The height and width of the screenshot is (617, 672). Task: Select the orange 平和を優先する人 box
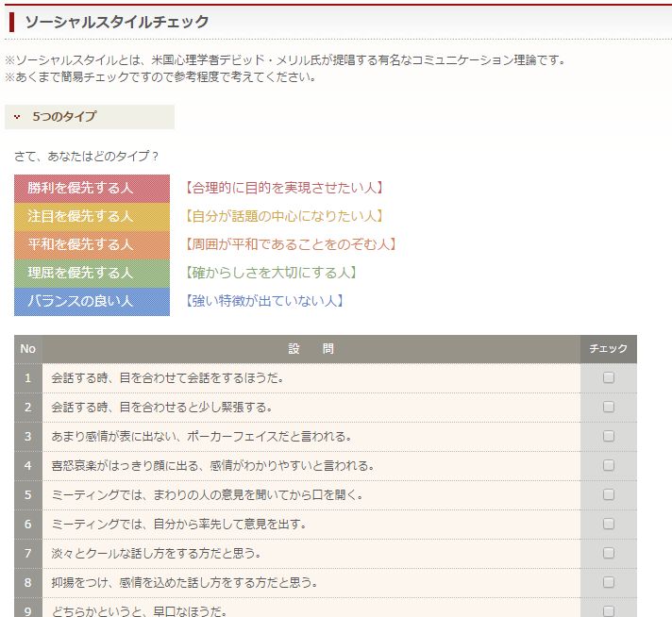(x=92, y=244)
